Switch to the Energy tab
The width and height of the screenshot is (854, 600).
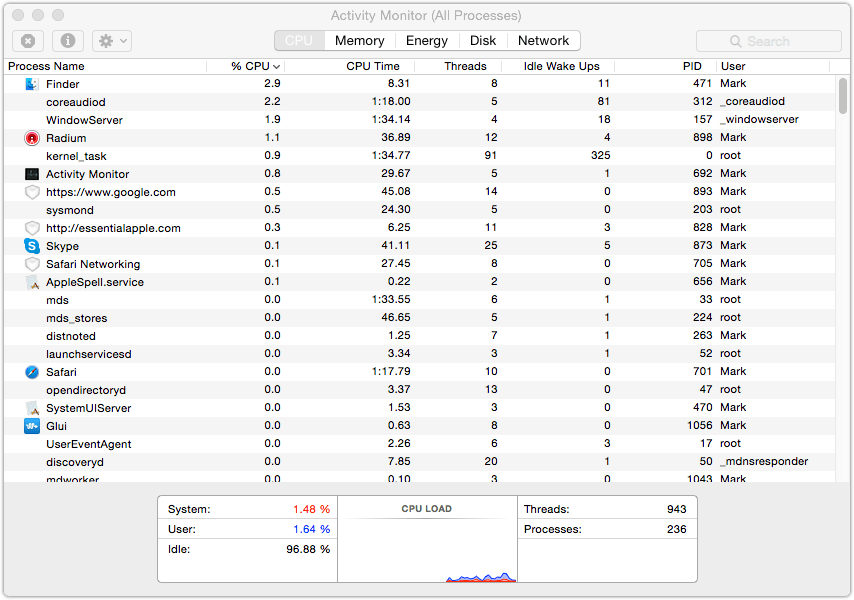pos(426,41)
